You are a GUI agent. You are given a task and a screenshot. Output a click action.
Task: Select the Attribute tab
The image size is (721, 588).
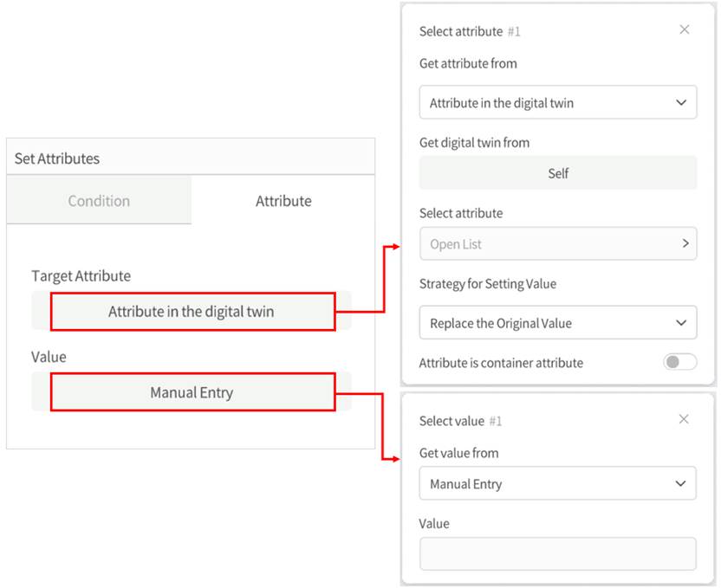click(x=283, y=201)
